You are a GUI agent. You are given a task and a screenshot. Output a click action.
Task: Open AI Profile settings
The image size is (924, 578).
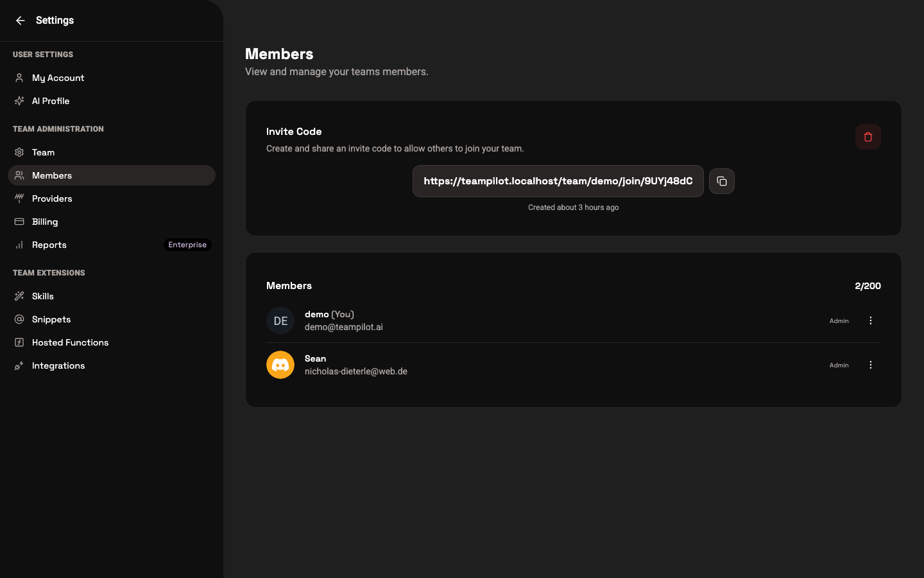point(112,101)
